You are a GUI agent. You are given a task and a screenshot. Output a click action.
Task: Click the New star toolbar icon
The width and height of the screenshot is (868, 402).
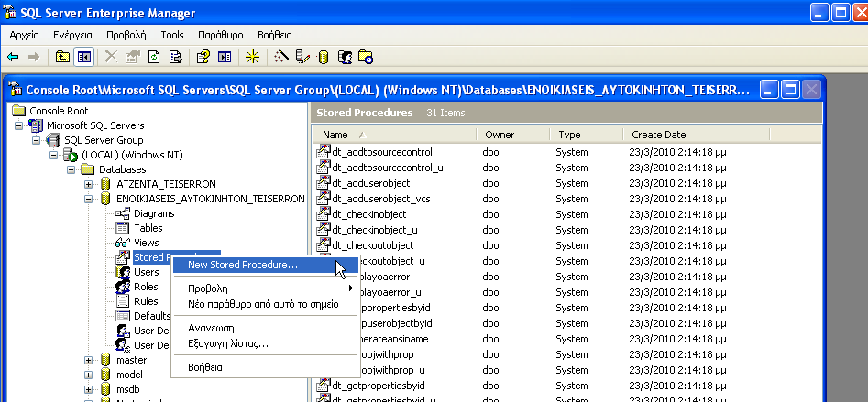click(x=252, y=57)
